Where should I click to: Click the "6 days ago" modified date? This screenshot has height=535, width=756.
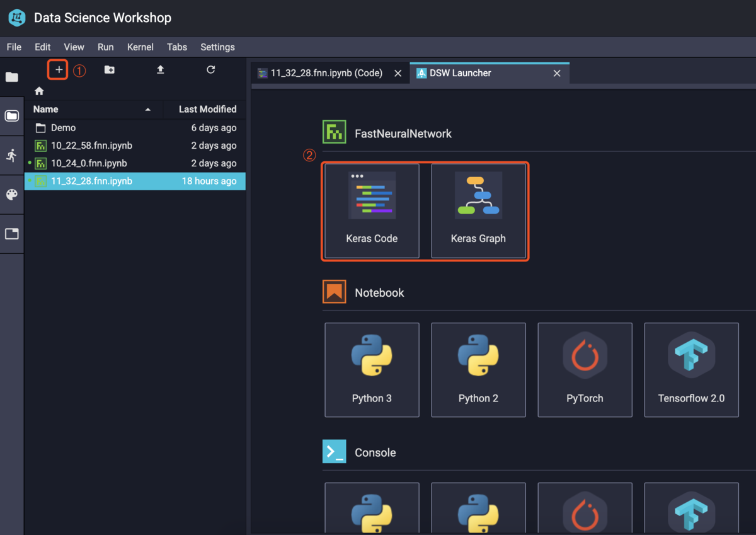214,128
